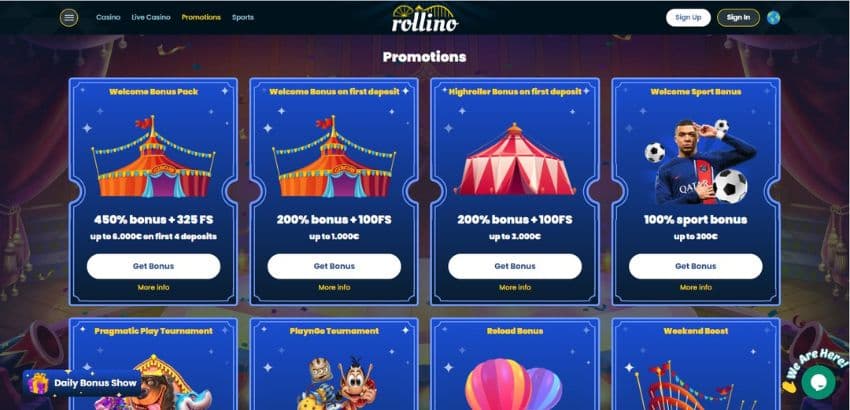Click the Reload Bonus hot air balloon image
850x410 pixels.
513,384
